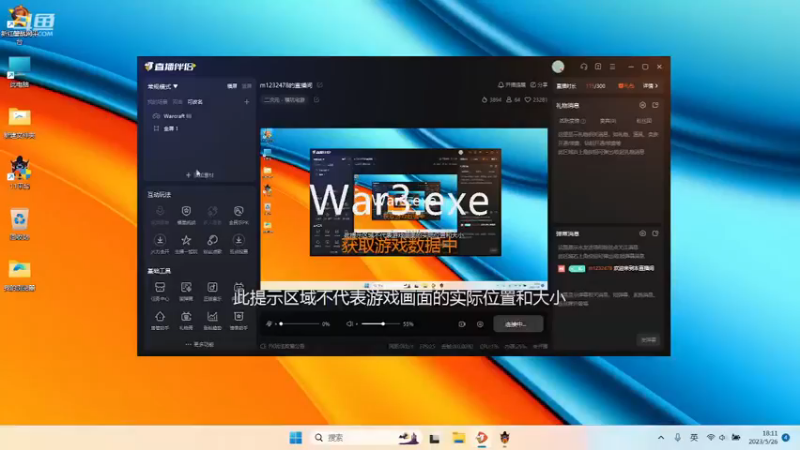Open File Explorer from the taskbar

tap(458, 438)
